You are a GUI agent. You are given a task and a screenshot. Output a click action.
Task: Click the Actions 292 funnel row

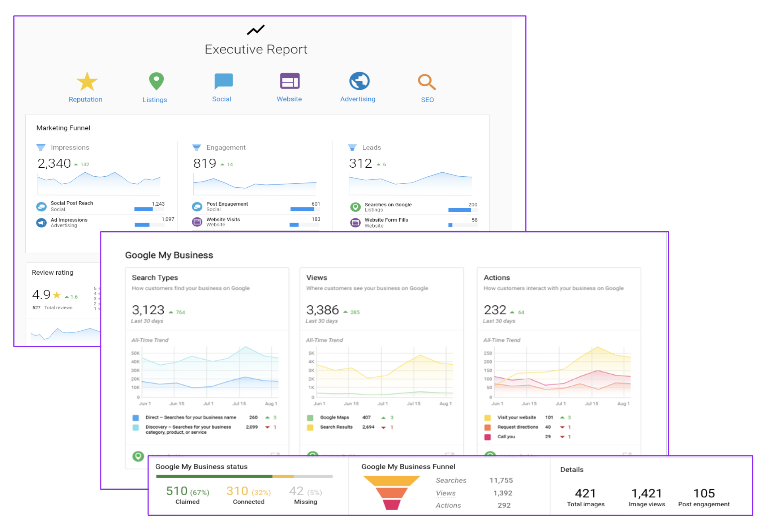coord(474,505)
